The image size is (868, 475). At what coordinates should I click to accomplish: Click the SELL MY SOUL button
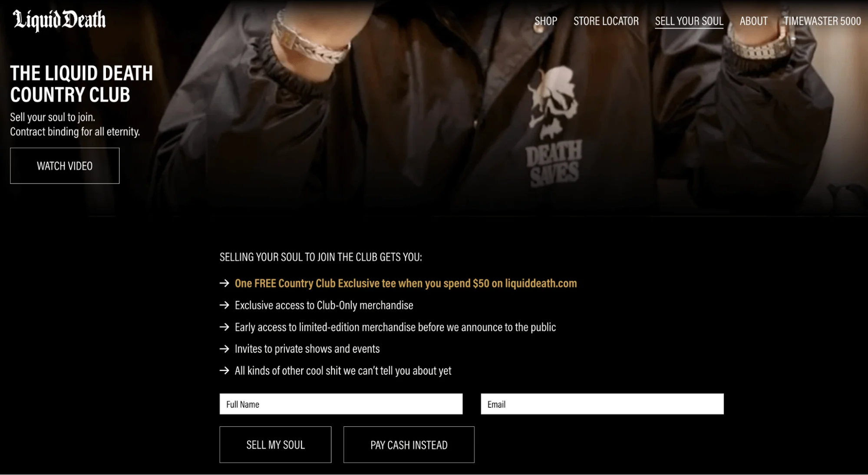275,445
